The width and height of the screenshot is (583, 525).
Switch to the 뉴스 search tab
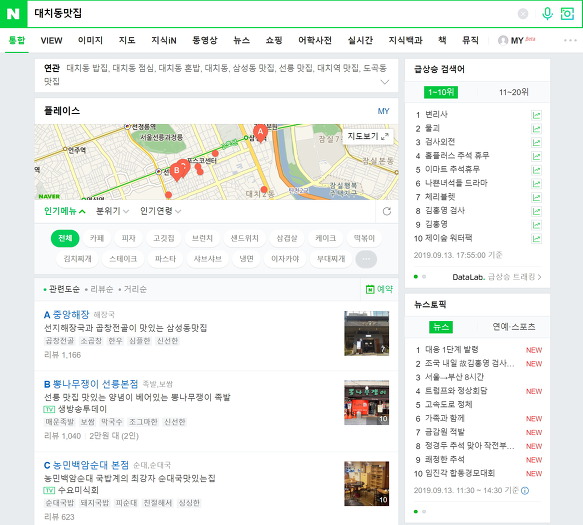pos(241,40)
